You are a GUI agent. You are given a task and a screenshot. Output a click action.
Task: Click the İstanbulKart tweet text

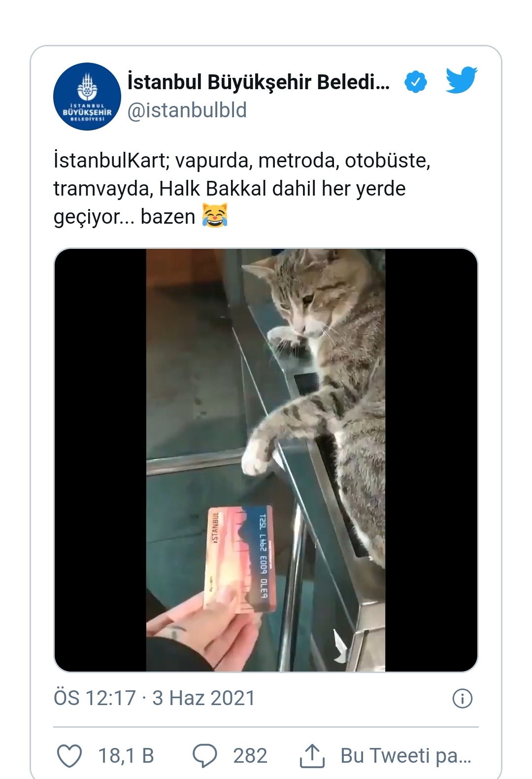tap(242, 189)
